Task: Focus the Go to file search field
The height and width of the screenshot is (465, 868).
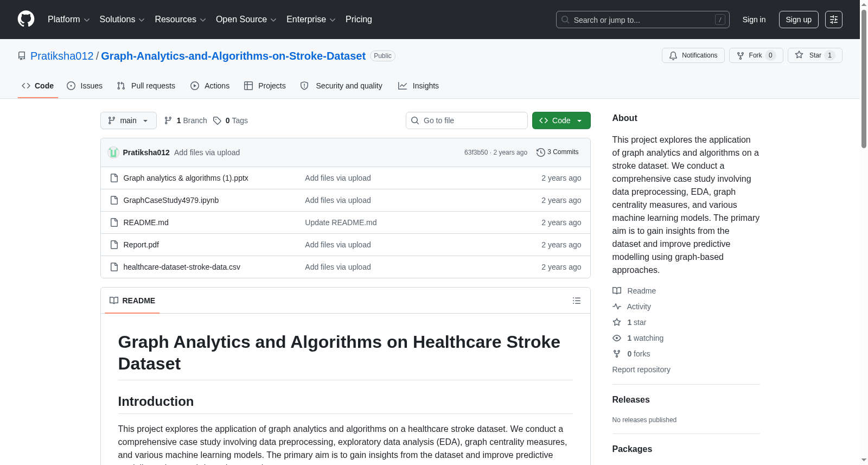Action: point(467,120)
